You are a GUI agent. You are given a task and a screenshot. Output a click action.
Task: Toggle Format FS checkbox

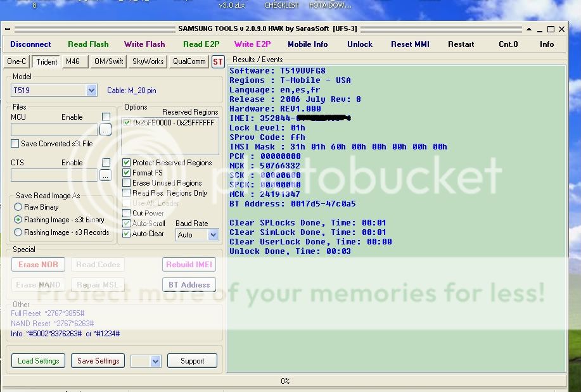pos(126,173)
